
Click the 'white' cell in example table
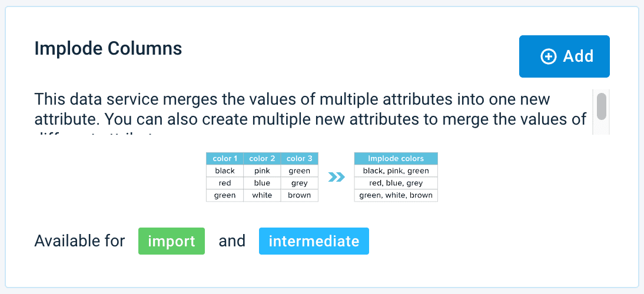[x=262, y=195]
